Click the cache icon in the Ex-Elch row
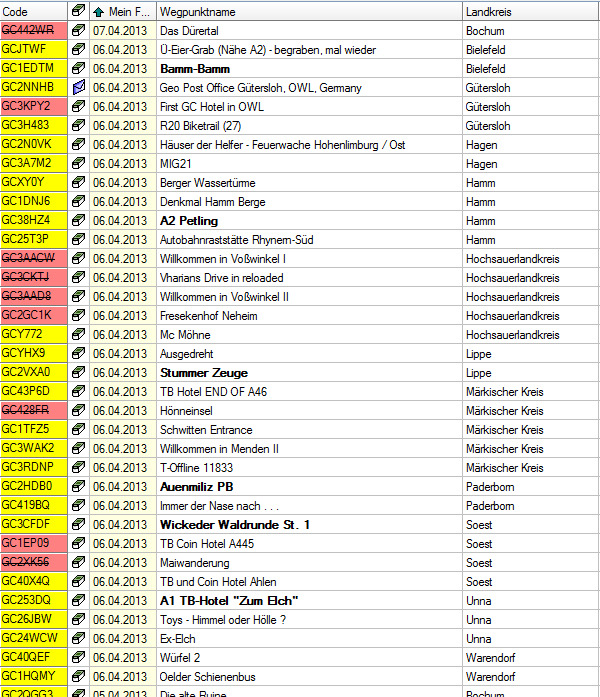 (x=79, y=638)
